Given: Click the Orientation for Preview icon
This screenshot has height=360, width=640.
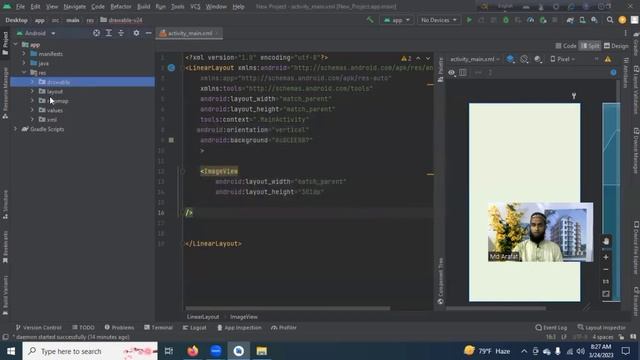Looking at the screenshot, I should (x=524, y=59).
